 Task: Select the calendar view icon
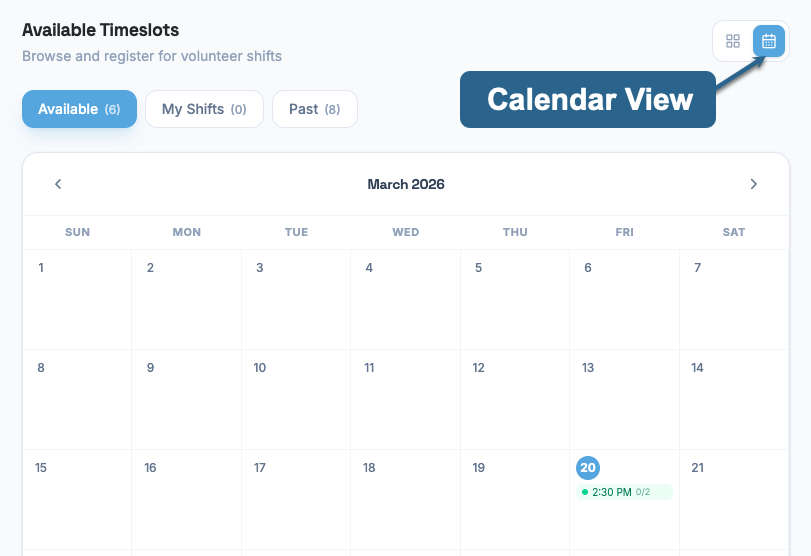(x=769, y=41)
